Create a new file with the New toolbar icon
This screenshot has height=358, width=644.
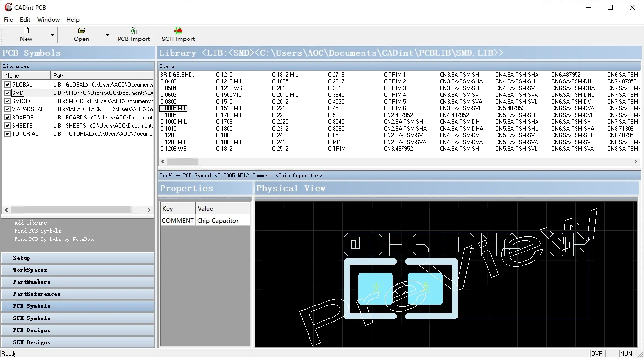tap(26, 34)
